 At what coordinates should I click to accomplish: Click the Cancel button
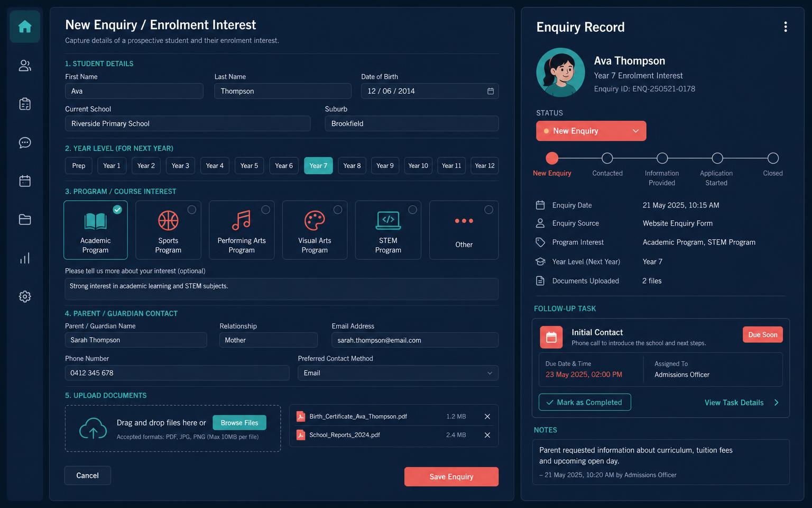click(88, 476)
